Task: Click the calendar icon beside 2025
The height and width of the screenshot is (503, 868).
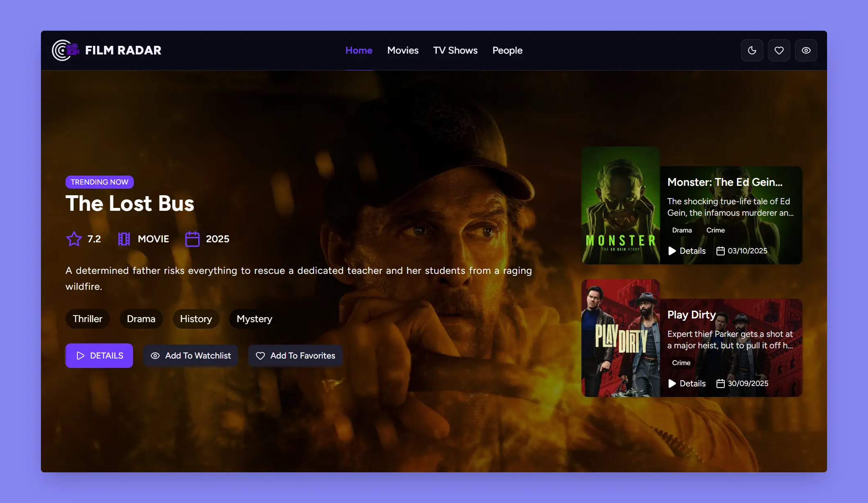Action: [x=192, y=239]
